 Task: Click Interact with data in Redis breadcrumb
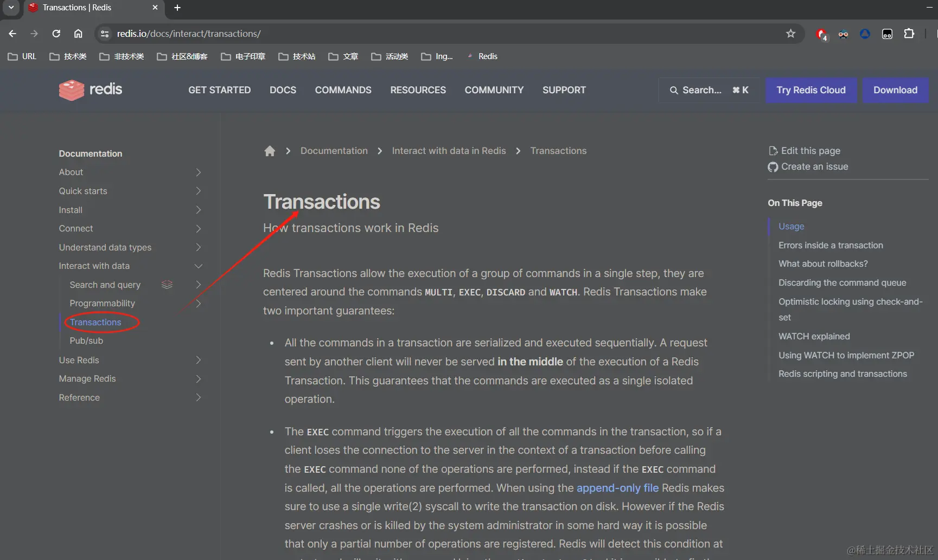click(x=449, y=151)
